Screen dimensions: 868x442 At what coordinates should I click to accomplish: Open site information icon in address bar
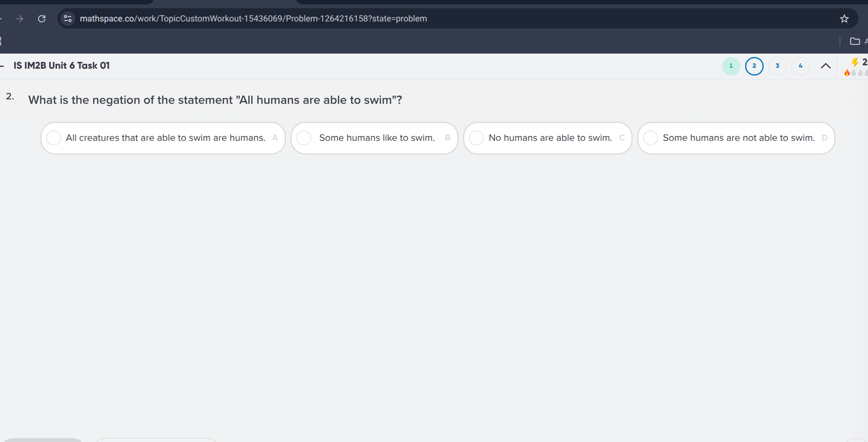(x=68, y=19)
